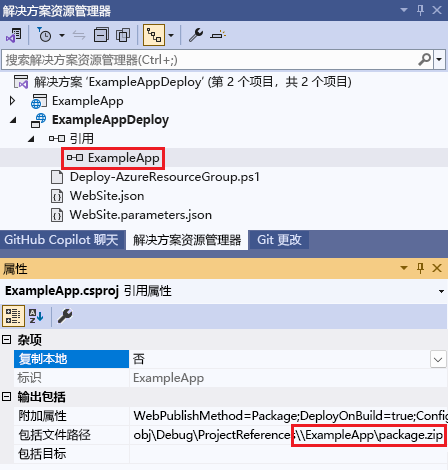Click WebPublishMethod=Package value field

click(x=289, y=416)
